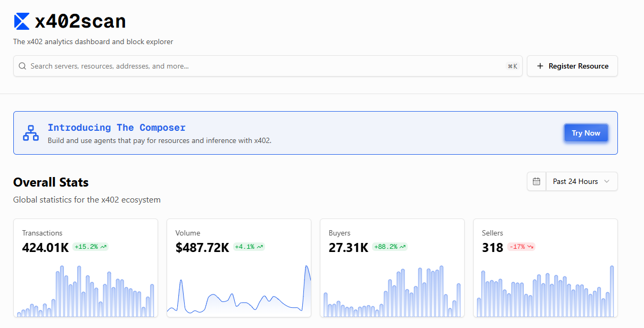Click the Volume +4.1% trend badge
Screen dimensions: 644x328
tap(249, 247)
